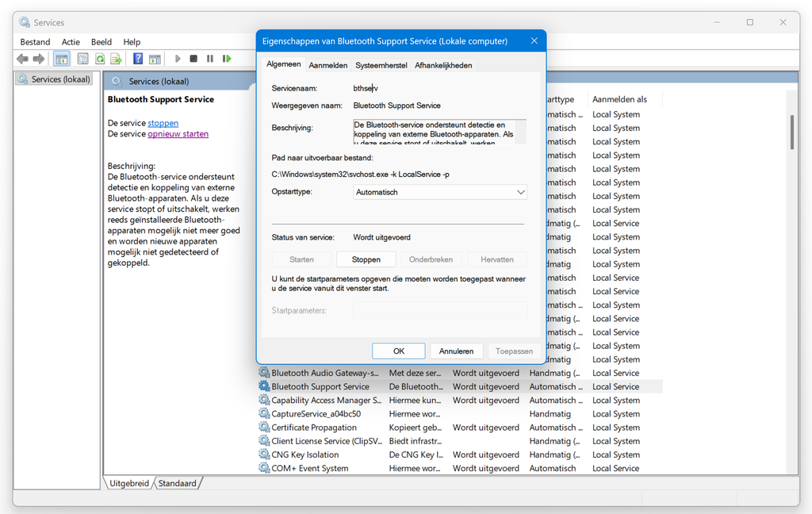This screenshot has width=812, height=514.
Task: Switch to the Afhankelijkheden tab
Action: pyautogui.click(x=443, y=65)
